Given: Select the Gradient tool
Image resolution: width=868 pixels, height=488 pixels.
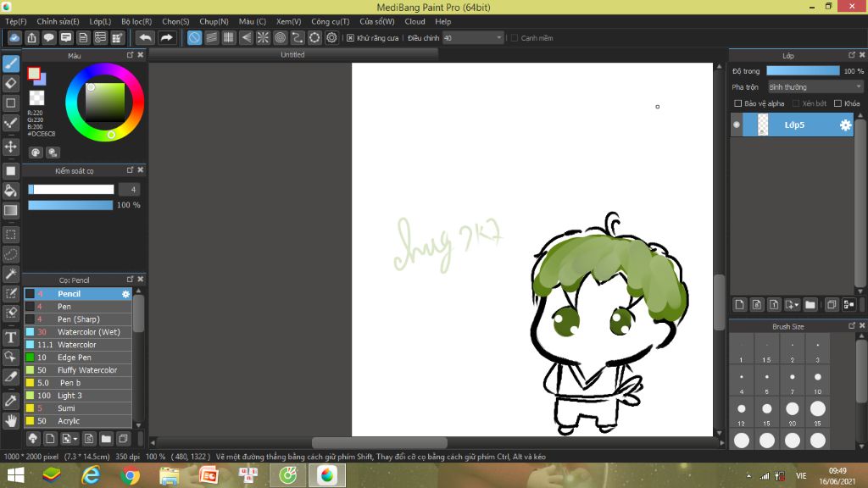Looking at the screenshot, I should pyautogui.click(x=10, y=210).
